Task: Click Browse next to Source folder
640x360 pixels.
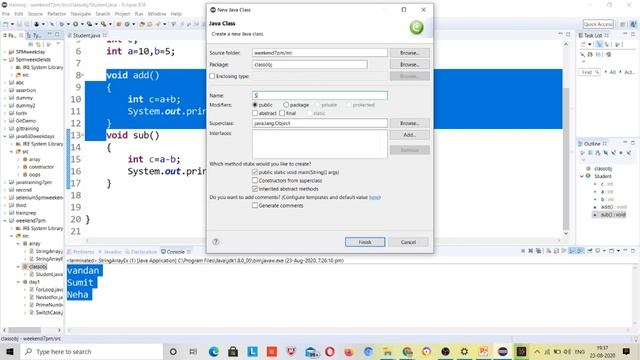Action: point(409,53)
